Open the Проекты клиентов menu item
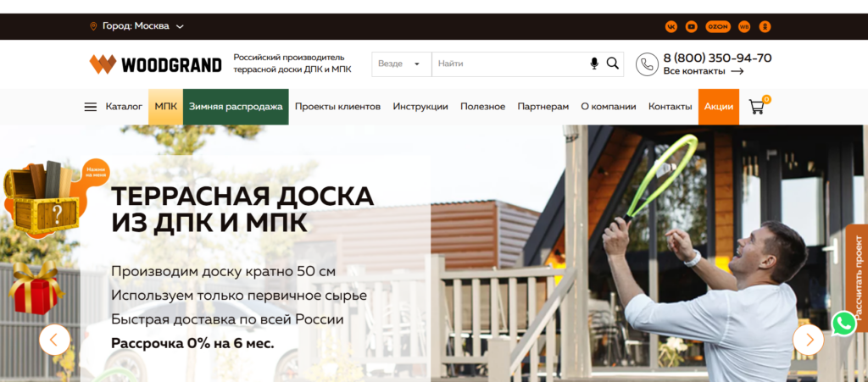The width and height of the screenshot is (868, 382). coord(337,107)
